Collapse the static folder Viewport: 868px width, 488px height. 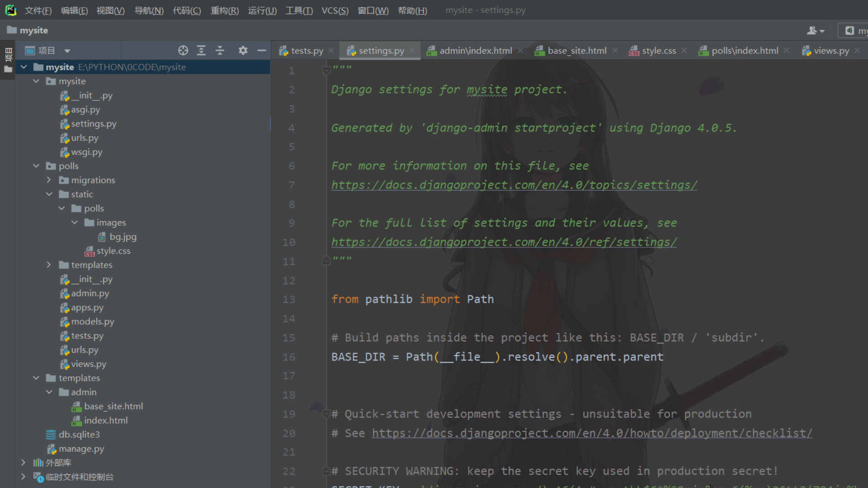pyautogui.click(x=49, y=194)
